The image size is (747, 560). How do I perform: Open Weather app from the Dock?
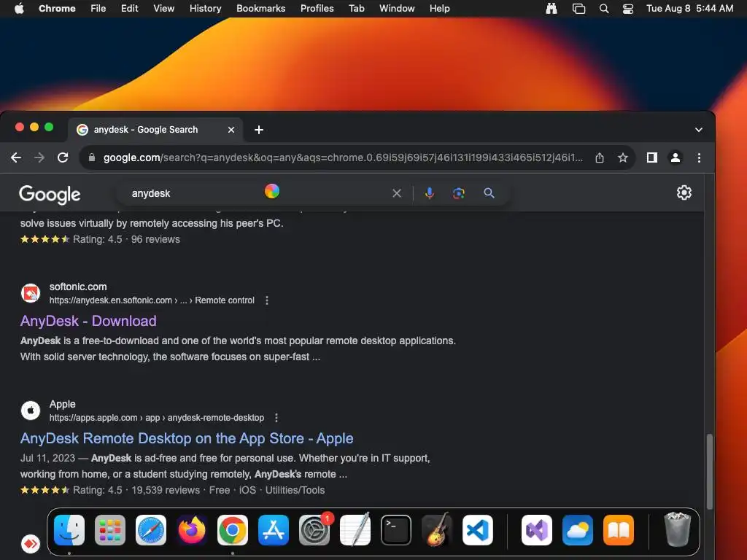pyautogui.click(x=578, y=530)
